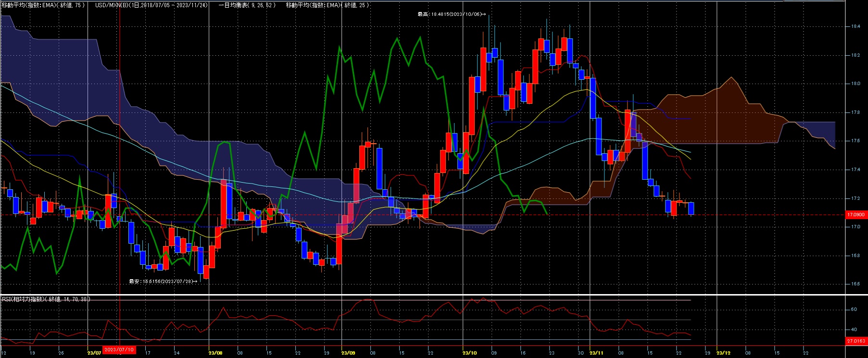Screen dimensions: 868x358
Task: Select the USD/MXN(B) chart title
Action: [x=151, y=5]
